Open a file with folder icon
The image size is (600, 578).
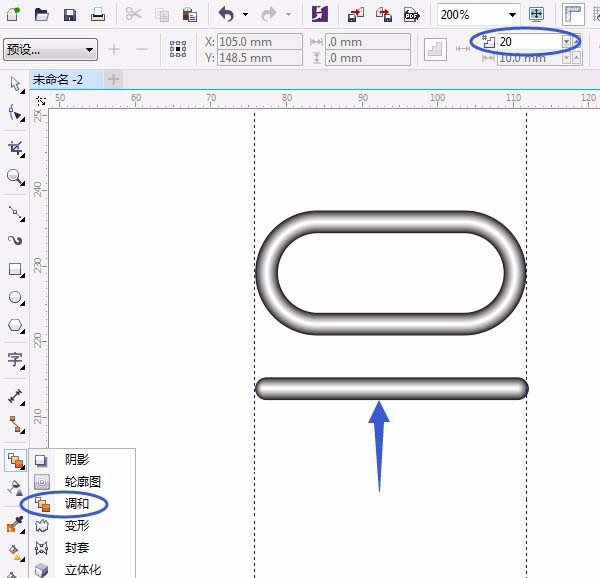(x=41, y=15)
